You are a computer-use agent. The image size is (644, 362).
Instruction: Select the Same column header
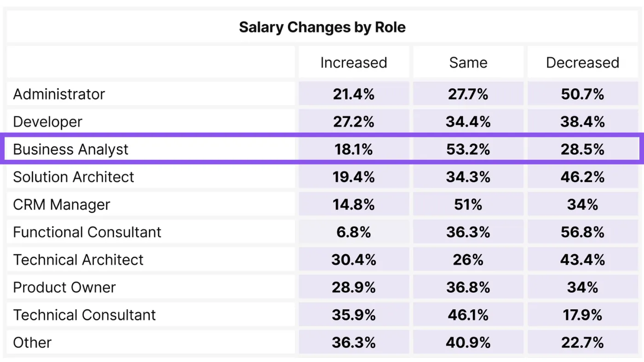468,62
